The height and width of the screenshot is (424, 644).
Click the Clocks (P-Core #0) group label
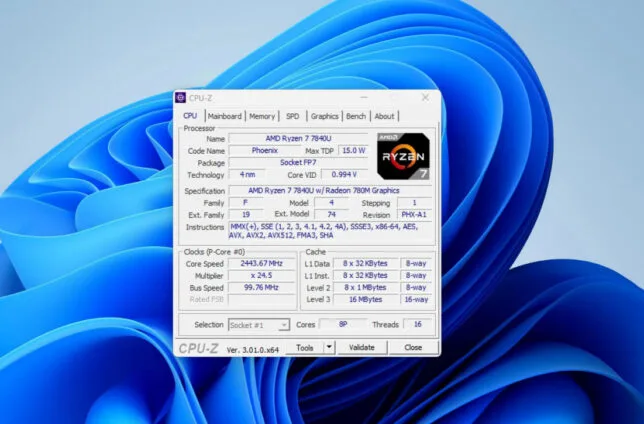[x=214, y=252]
